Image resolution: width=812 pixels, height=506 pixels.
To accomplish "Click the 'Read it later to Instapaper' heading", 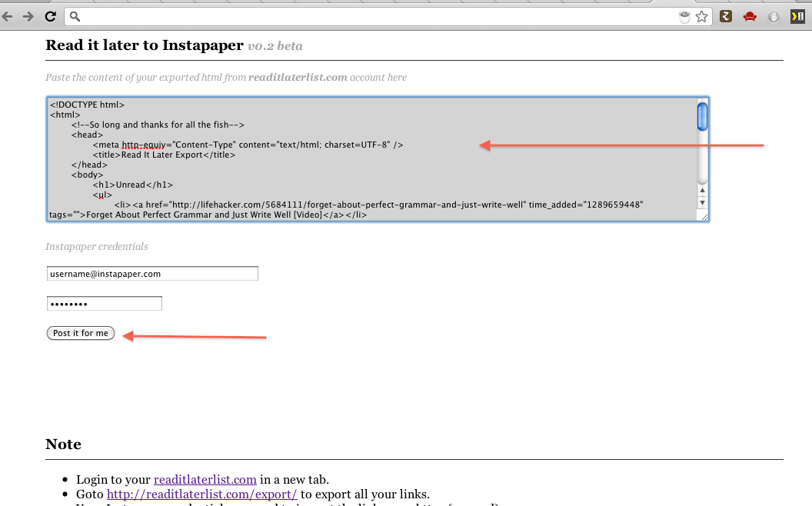I will click(x=145, y=45).
